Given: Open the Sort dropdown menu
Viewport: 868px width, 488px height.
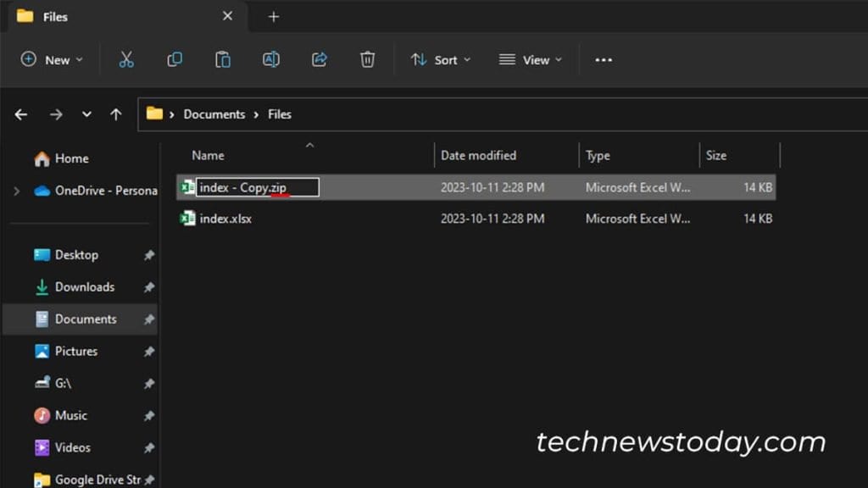Looking at the screenshot, I should tap(442, 59).
